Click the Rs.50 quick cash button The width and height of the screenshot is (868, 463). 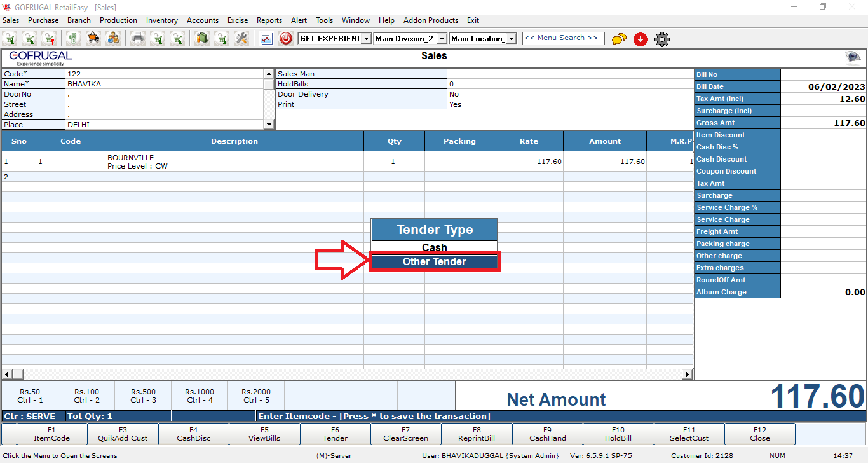pyautogui.click(x=30, y=396)
